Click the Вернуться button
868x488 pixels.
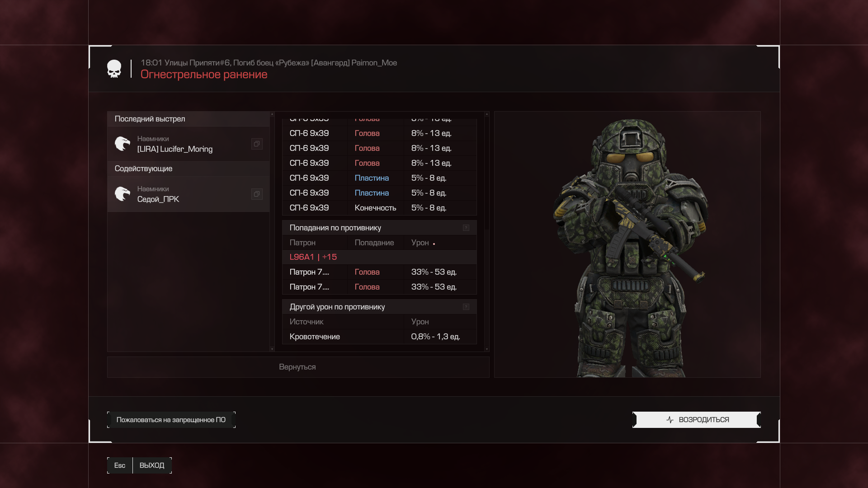[x=298, y=367]
